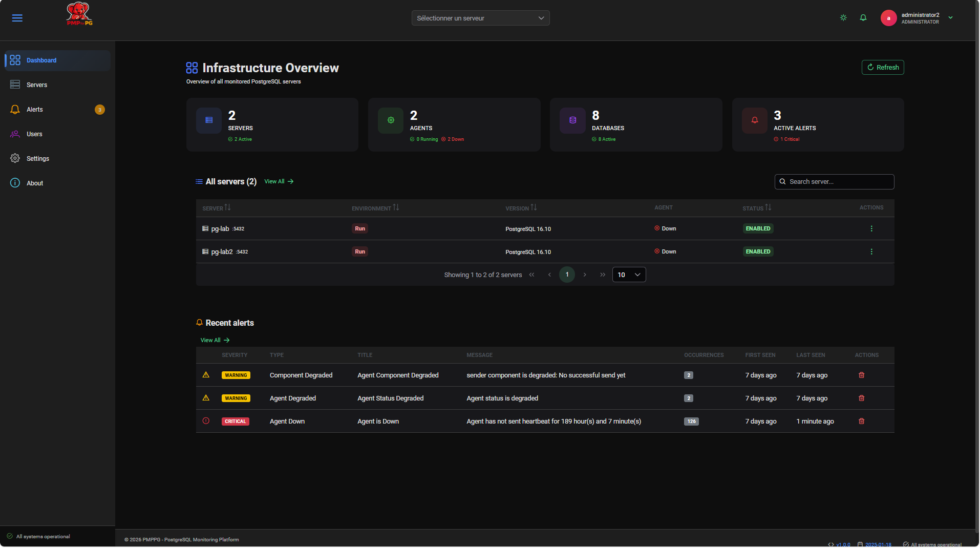The image size is (980, 548).
Task: Open About in the sidebar
Action: [x=57, y=183]
